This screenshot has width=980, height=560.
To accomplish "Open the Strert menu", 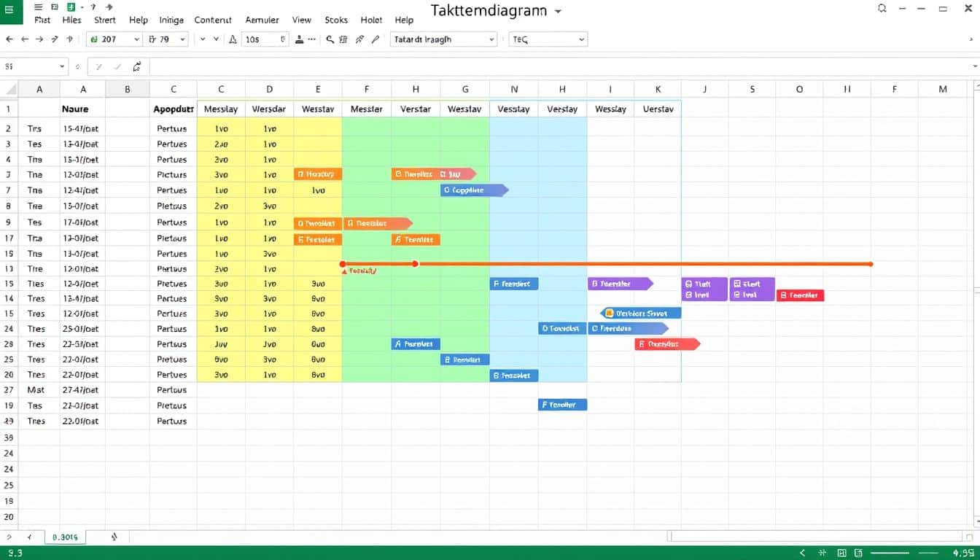I will tap(105, 20).
